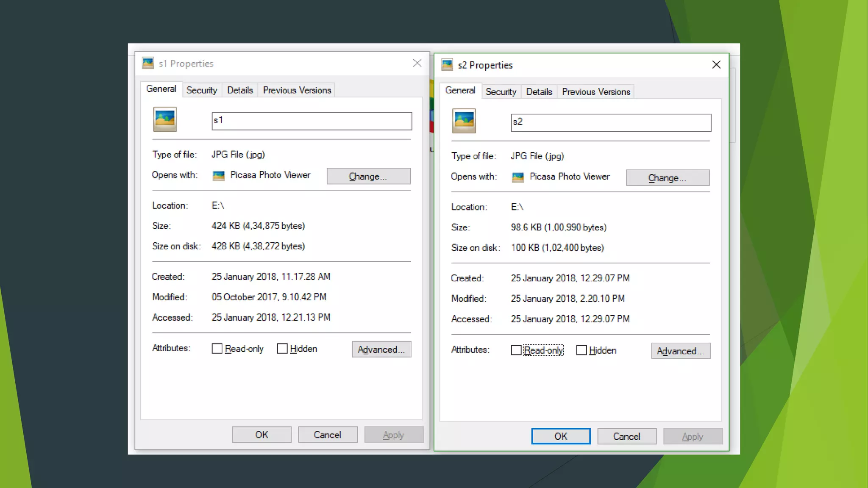Viewport: 868px width, 488px height.
Task: Click s1 Properties title bar icon
Action: (x=148, y=63)
